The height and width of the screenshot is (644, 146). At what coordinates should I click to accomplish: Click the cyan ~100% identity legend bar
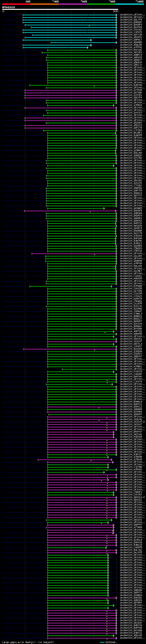point(130,4)
